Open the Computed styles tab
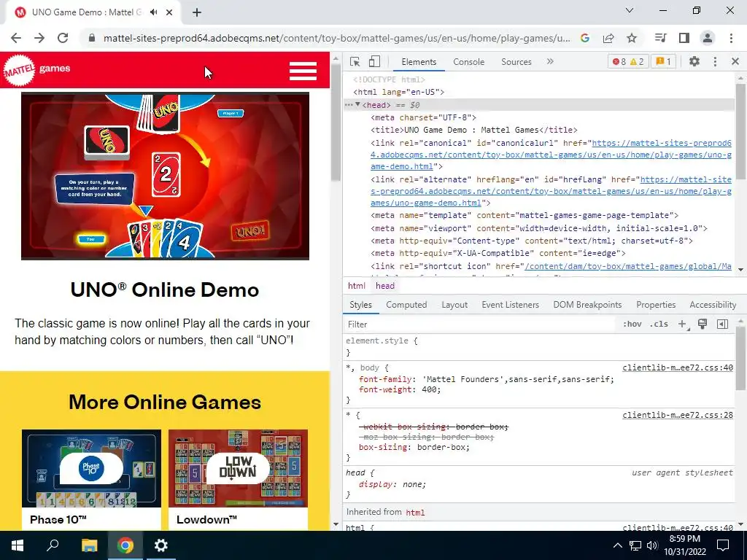This screenshot has width=747, height=560. tap(406, 305)
